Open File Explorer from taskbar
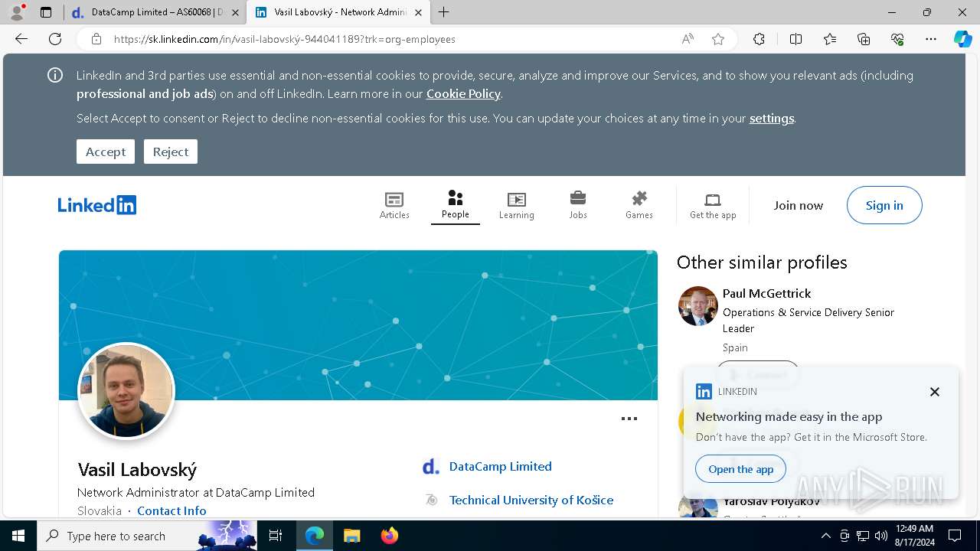Screen dimensions: 980x551 click(351, 536)
